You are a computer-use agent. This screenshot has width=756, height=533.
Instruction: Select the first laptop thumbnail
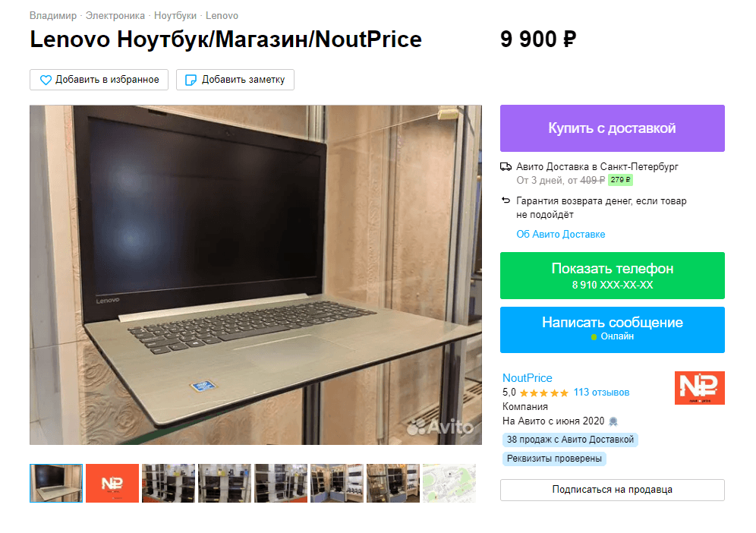(x=56, y=484)
